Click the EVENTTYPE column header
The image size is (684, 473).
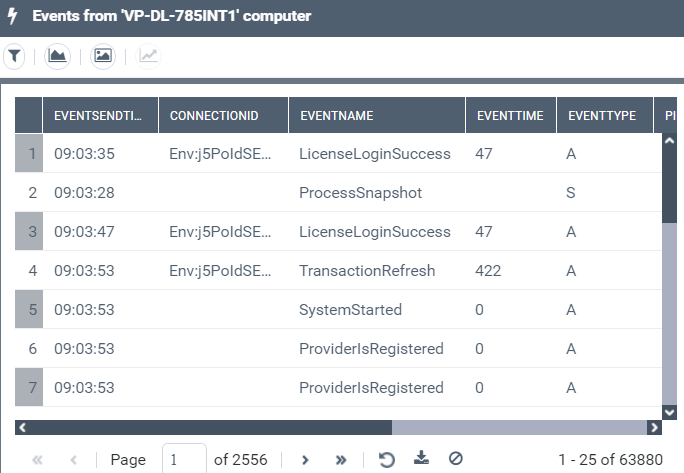(x=602, y=116)
